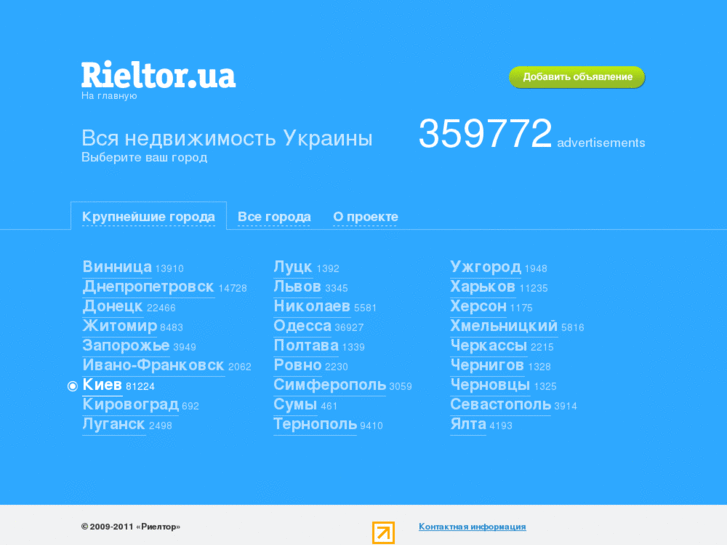Choose the city Сумы
727x545 pixels.
[x=295, y=404]
